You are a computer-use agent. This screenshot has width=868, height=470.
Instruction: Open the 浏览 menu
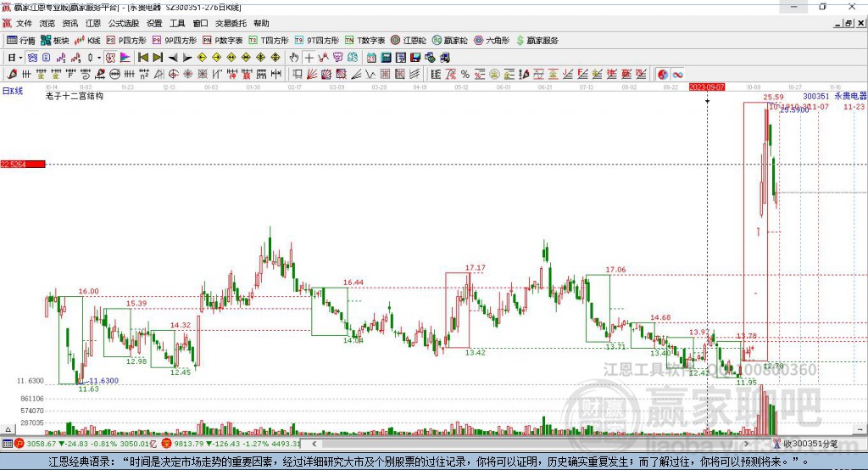47,23
